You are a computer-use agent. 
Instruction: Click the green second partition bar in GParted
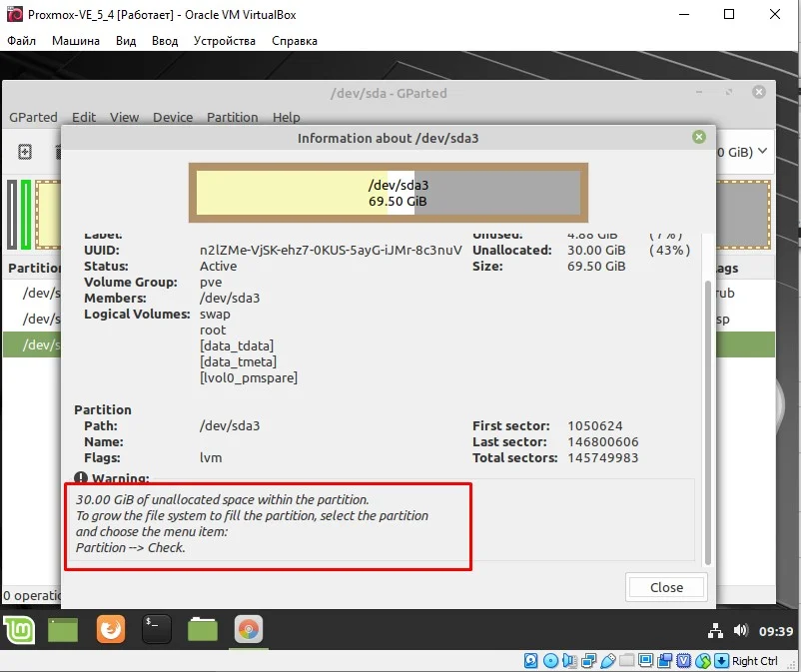tap(26, 215)
